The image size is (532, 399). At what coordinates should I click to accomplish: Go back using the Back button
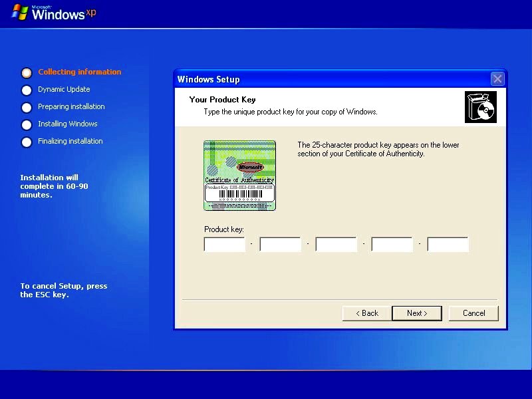click(367, 313)
